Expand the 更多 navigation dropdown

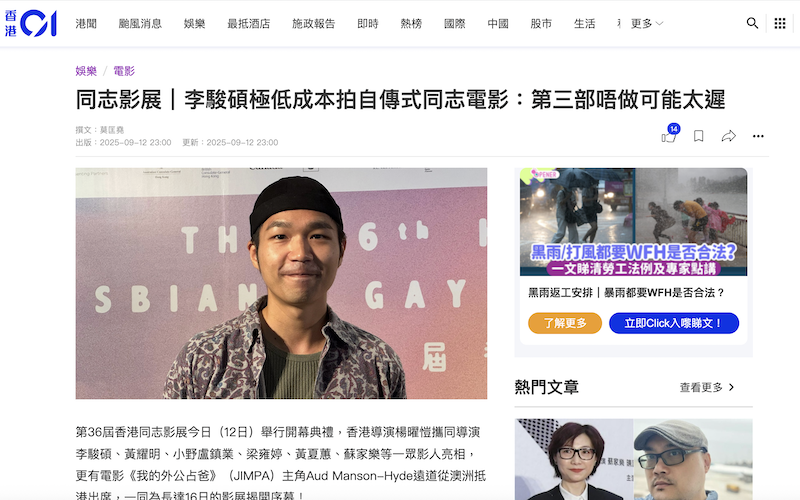[x=646, y=23]
